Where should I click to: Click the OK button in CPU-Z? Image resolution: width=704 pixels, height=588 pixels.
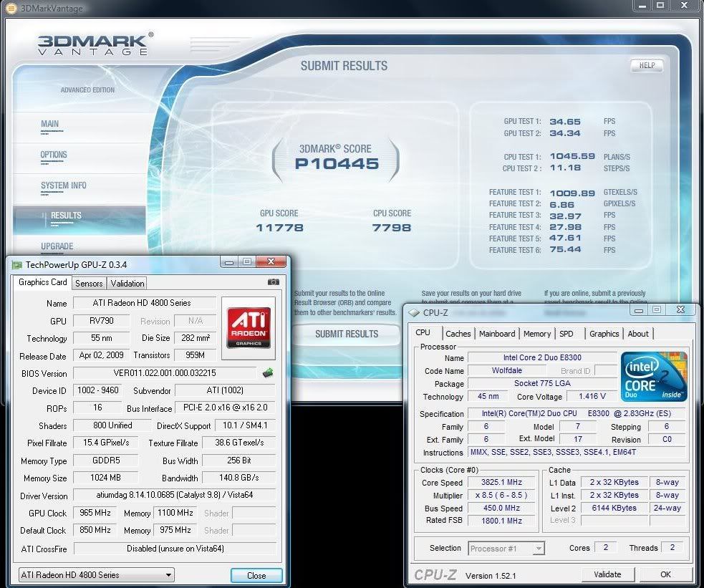coord(665,574)
